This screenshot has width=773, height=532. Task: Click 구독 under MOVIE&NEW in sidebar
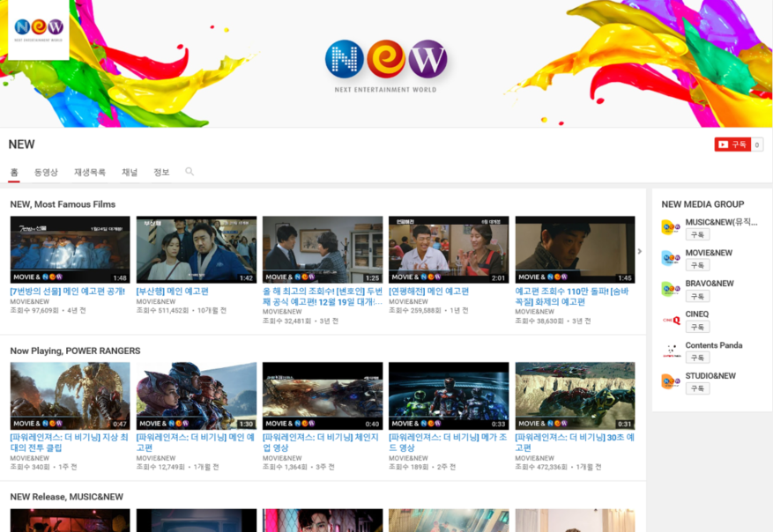pyautogui.click(x=697, y=265)
